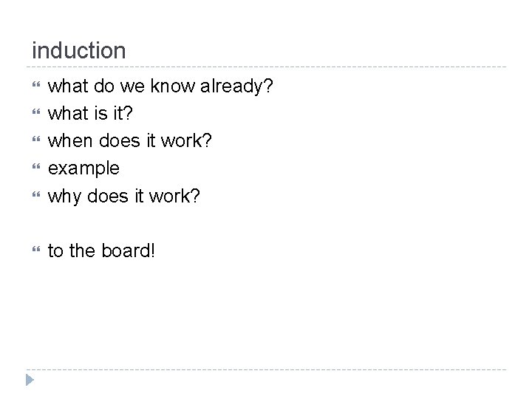Click the dashed divider line under the title
Image resolution: width=532 pixels, height=399 pixels.
tap(266, 67)
